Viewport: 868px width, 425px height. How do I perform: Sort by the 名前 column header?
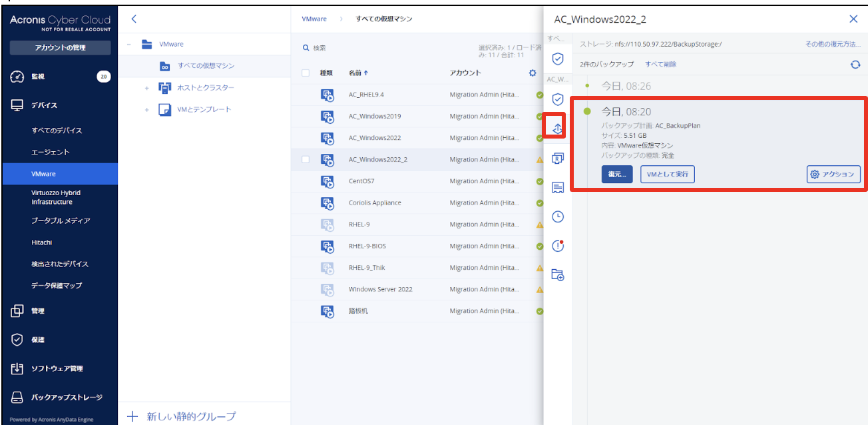point(358,73)
